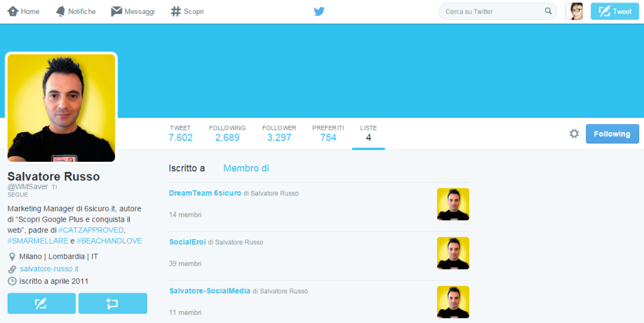Select the Iscritto a tab

click(x=187, y=168)
